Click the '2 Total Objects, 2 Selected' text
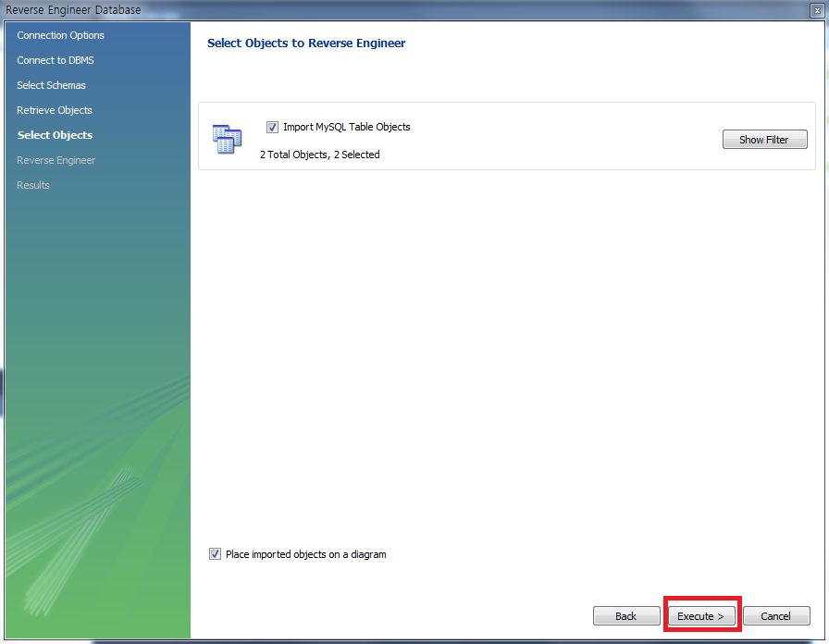 coord(320,155)
